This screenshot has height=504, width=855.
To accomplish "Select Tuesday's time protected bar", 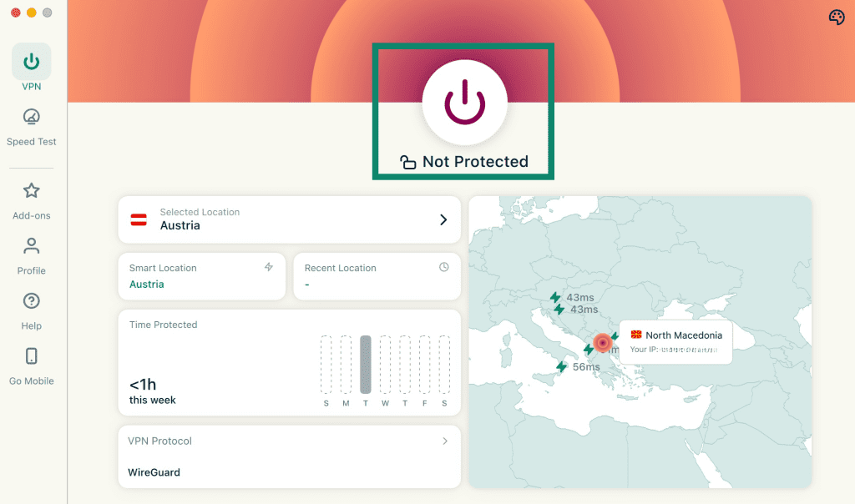I will coord(366,365).
